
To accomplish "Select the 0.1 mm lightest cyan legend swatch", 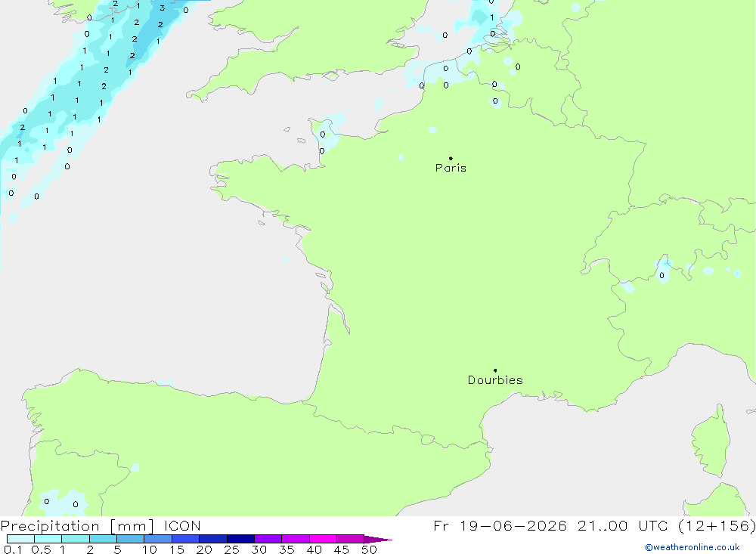I will coord(20,539).
